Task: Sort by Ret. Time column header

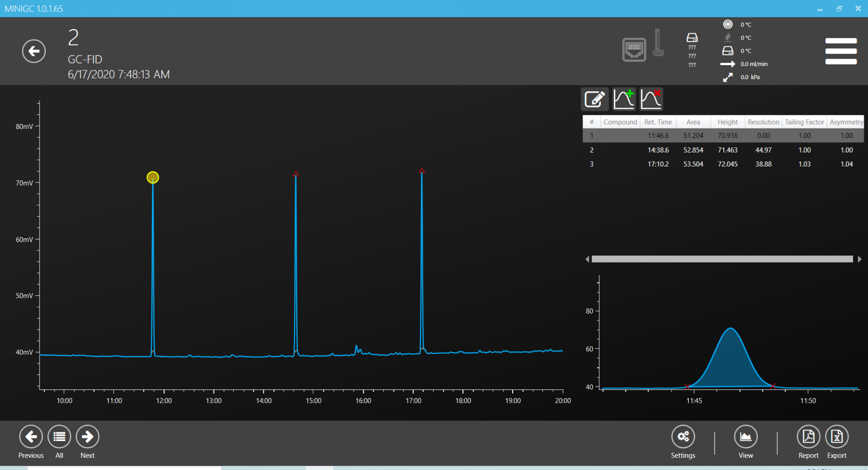Action: click(x=658, y=122)
